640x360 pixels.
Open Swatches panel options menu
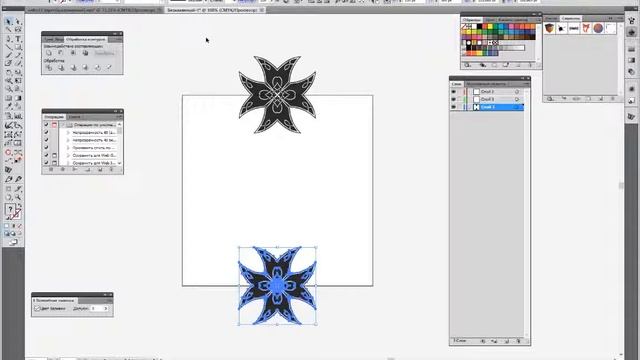pos(538,20)
